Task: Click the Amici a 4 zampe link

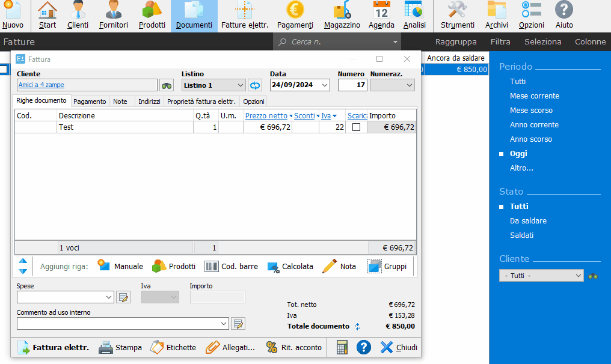Action: coord(41,85)
